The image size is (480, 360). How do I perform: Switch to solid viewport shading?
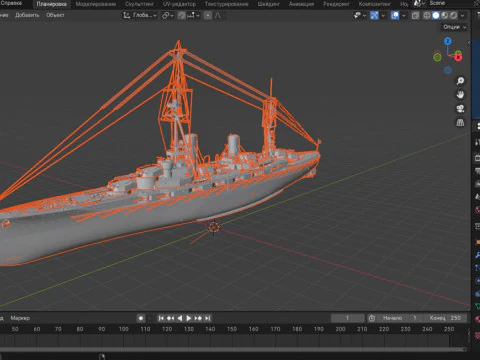[436, 15]
